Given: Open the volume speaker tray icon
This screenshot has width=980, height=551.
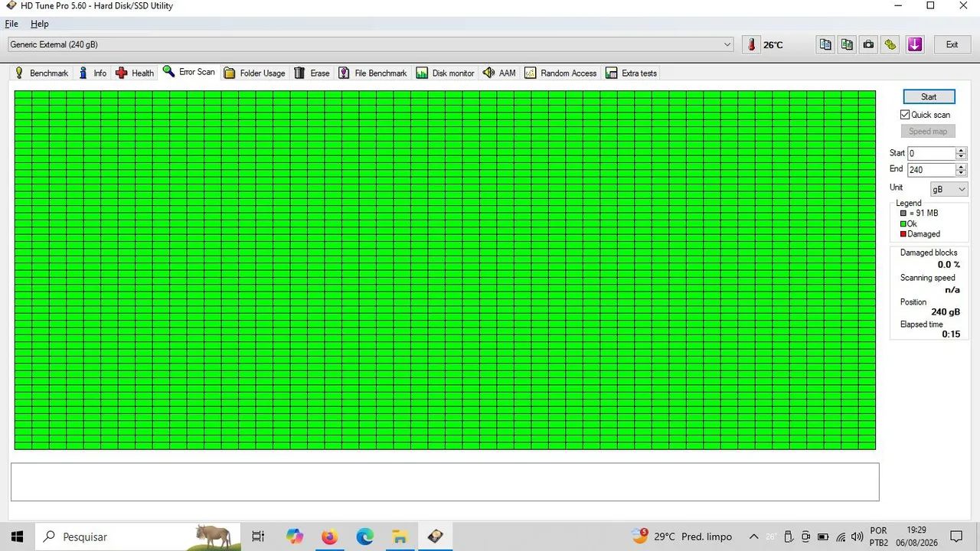Looking at the screenshot, I should (x=857, y=536).
